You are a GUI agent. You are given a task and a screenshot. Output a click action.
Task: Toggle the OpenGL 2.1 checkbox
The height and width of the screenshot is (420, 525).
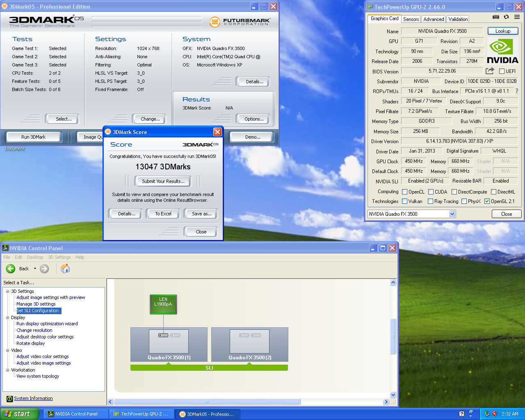click(487, 201)
